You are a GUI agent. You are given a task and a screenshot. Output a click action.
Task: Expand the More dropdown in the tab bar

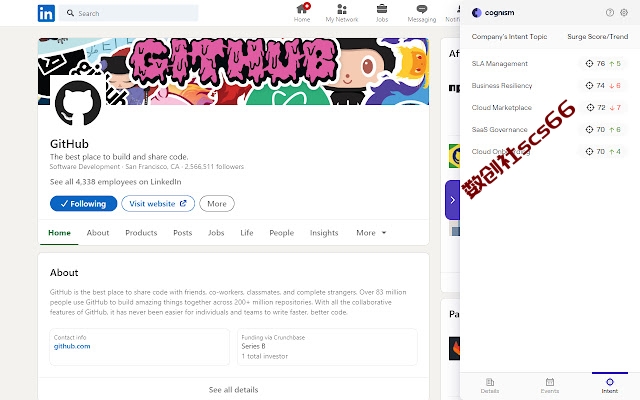pyautogui.click(x=371, y=233)
